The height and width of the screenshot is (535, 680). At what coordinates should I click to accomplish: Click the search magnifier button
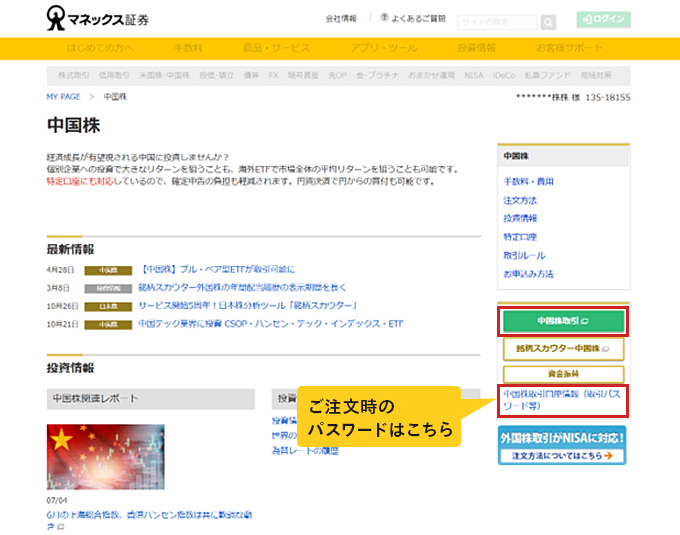pyautogui.click(x=548, y=22)
